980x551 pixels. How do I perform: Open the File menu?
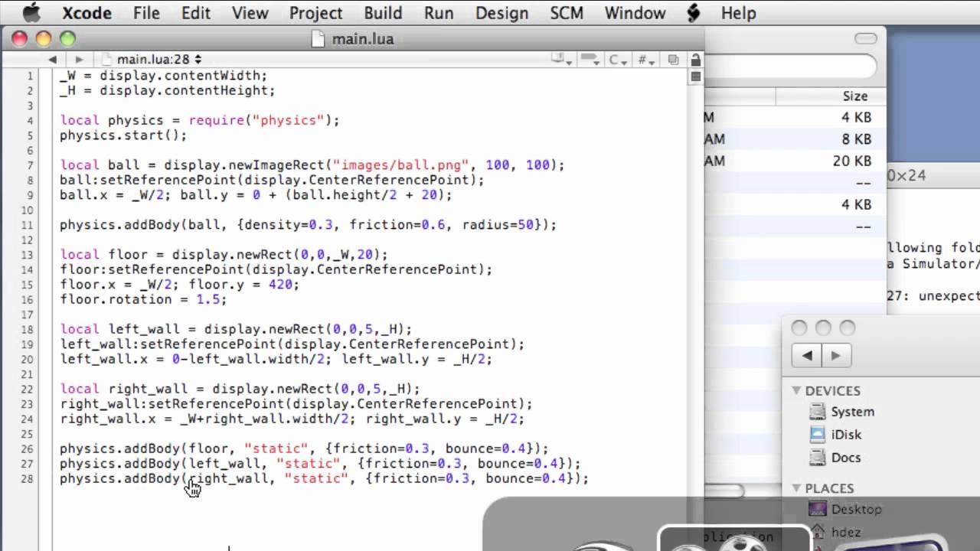coord(146,13)
